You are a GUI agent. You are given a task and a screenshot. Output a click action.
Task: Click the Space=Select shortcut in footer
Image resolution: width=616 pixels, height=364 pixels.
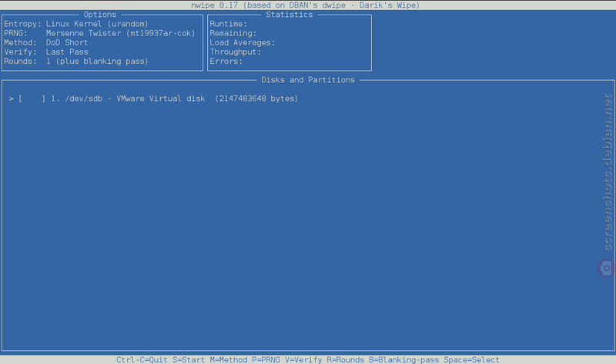click(471, 359)
